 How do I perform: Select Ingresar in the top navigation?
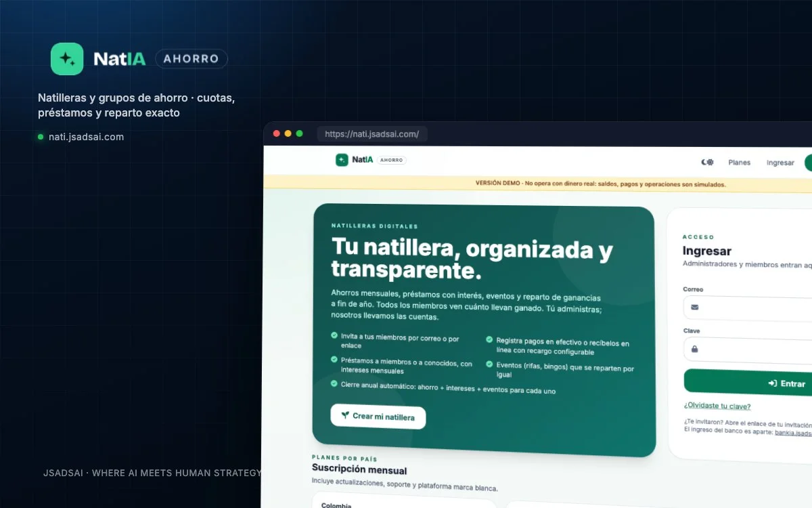(x=780, y=163)
